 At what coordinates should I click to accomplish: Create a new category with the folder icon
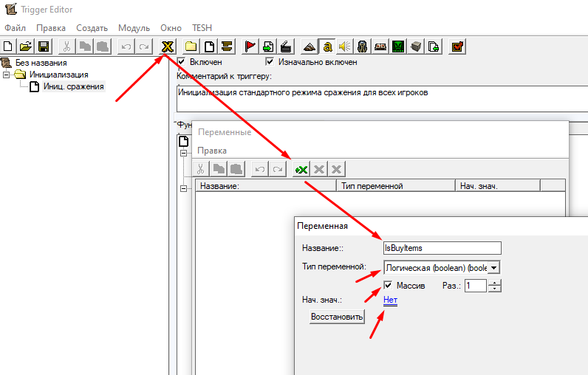pos(191,47)
